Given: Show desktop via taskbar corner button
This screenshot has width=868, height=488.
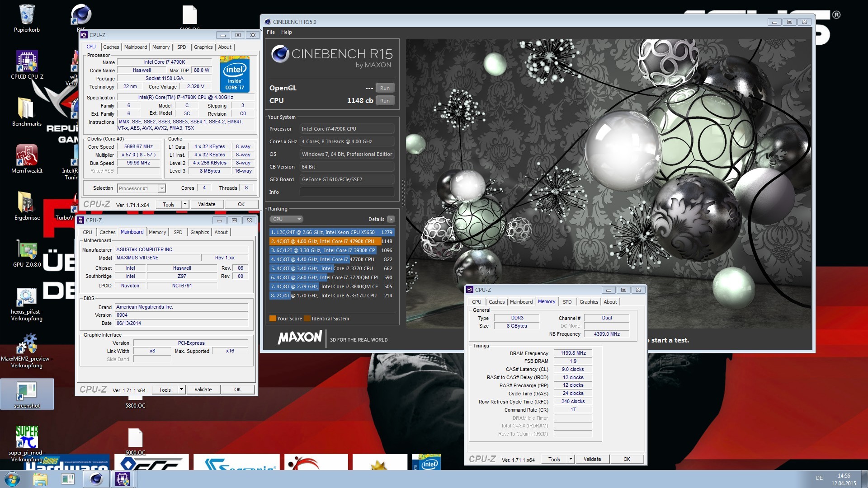Looking at the screenshot, I should click(x=864, y=479).
